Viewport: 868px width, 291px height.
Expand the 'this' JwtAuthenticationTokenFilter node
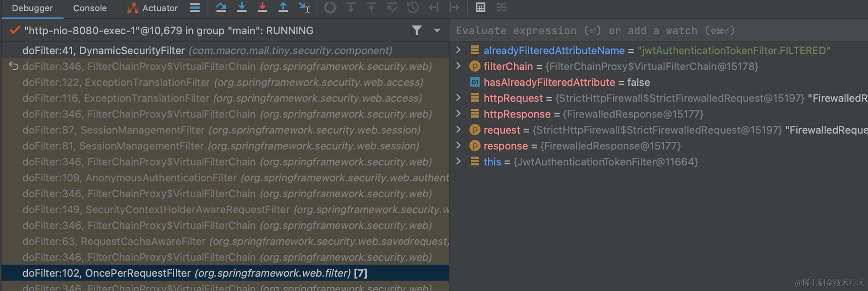pos(458,161)
